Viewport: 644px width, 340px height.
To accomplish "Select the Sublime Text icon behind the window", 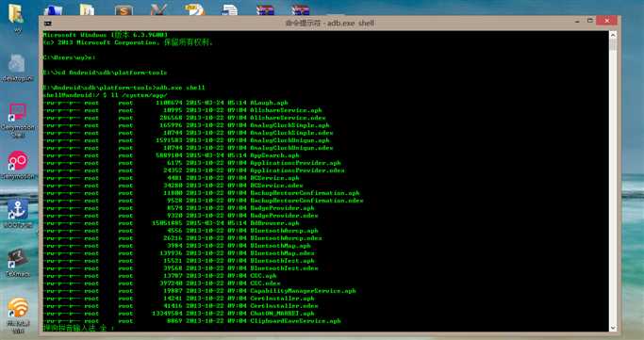I will tap(124, 9).
